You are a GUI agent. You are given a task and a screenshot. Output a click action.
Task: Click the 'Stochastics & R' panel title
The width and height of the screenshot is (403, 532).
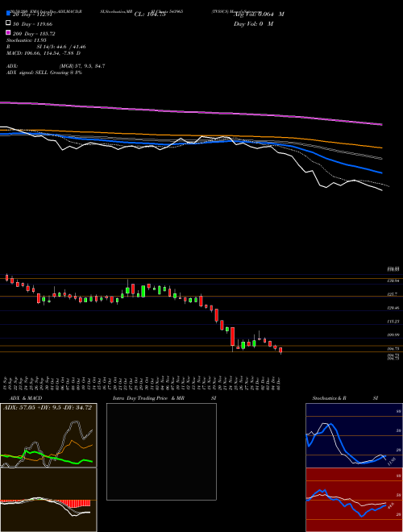(329, 398)
